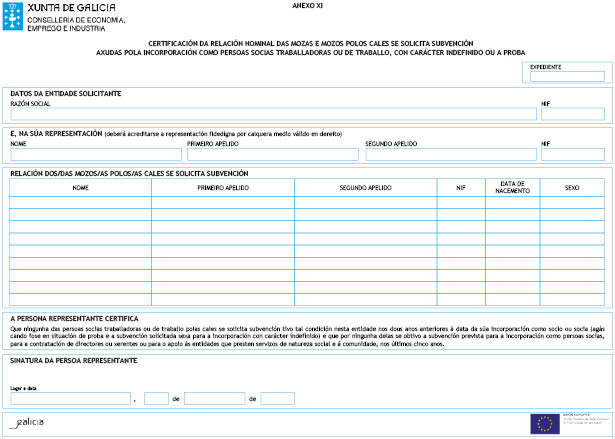Click first row Segundo Apelido table cell

pos(365,202)
